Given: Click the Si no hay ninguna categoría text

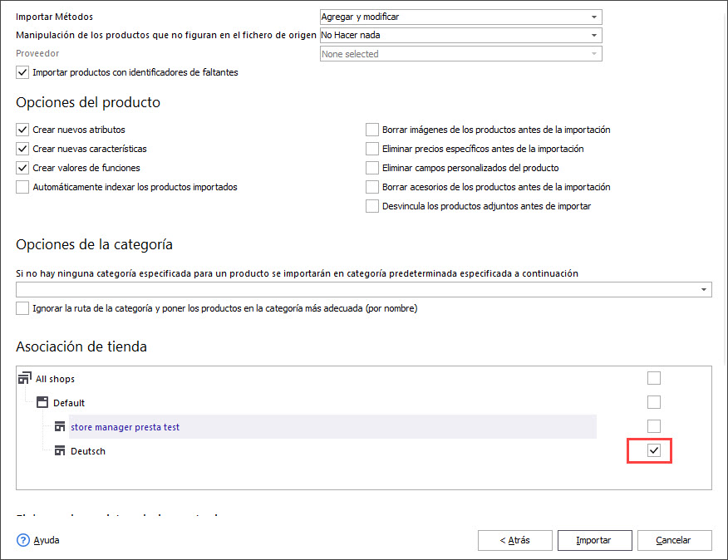Looking at the screenshot, I should [x=298, y=273].
